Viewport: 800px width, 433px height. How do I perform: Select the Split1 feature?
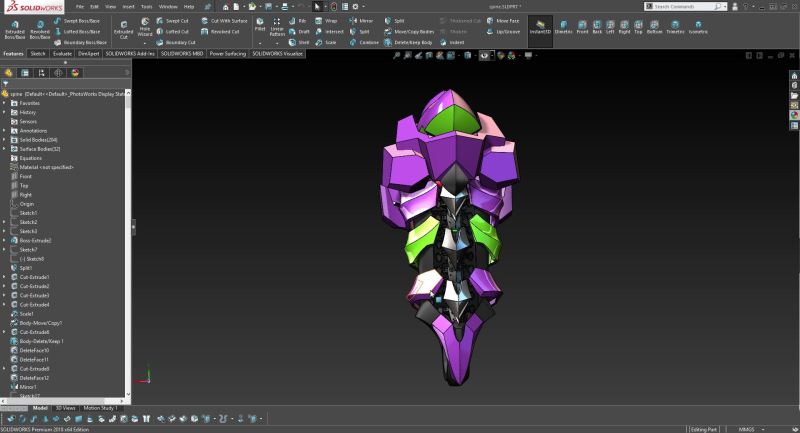tap(21, 268)
